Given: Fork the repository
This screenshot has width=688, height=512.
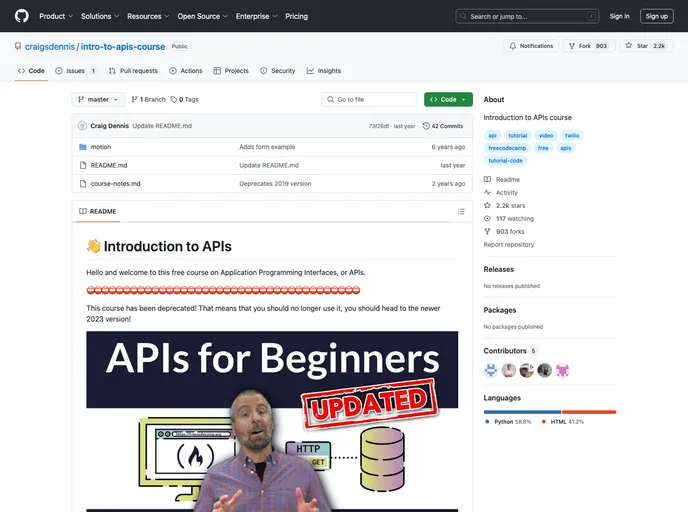Looking at the screenshot, I should 589,46.
